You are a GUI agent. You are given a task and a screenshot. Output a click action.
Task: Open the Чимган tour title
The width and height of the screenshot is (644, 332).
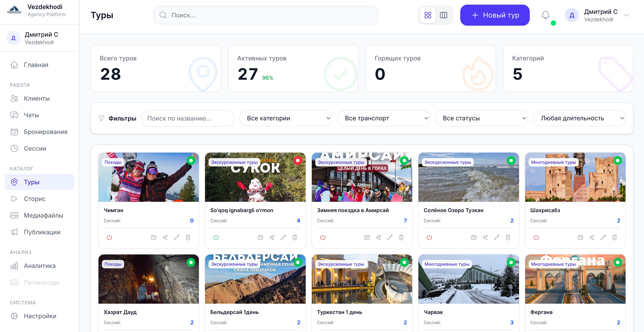114,210
